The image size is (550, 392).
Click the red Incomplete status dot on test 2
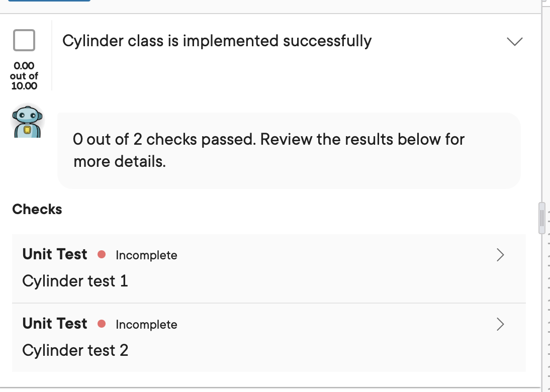click(x=102, y=324)
